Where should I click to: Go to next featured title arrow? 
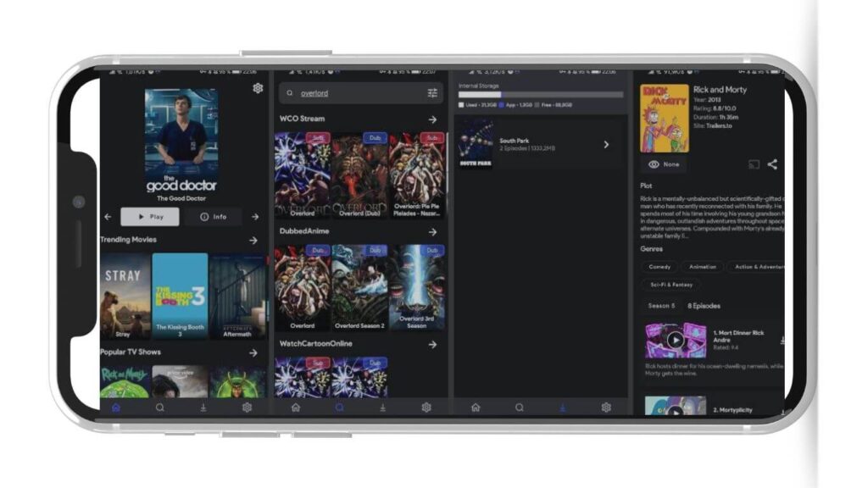[255, 217]
